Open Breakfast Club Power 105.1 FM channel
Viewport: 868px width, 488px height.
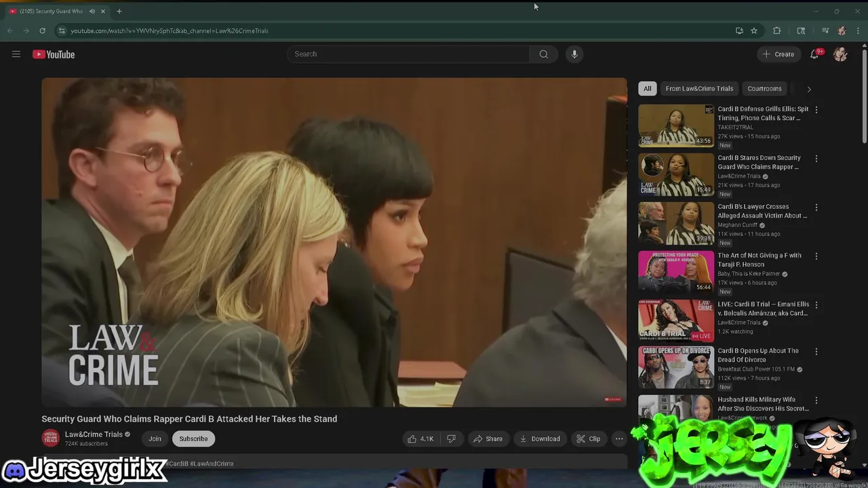(756, 369)
